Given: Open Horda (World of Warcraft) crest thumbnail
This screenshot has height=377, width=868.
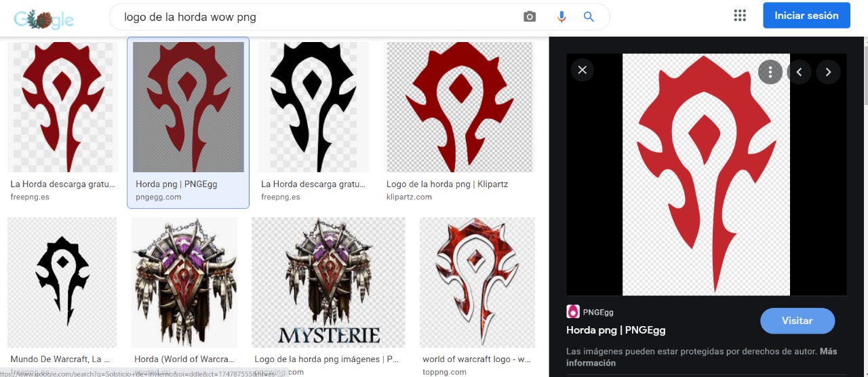Looking at the screenshot, I should tap(184, 282).
